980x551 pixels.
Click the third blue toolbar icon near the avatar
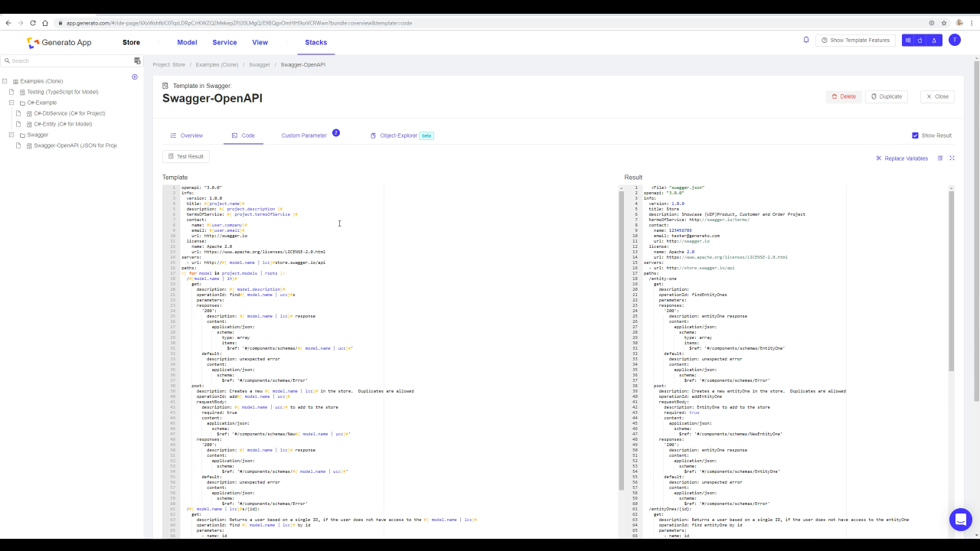[934, 41]
